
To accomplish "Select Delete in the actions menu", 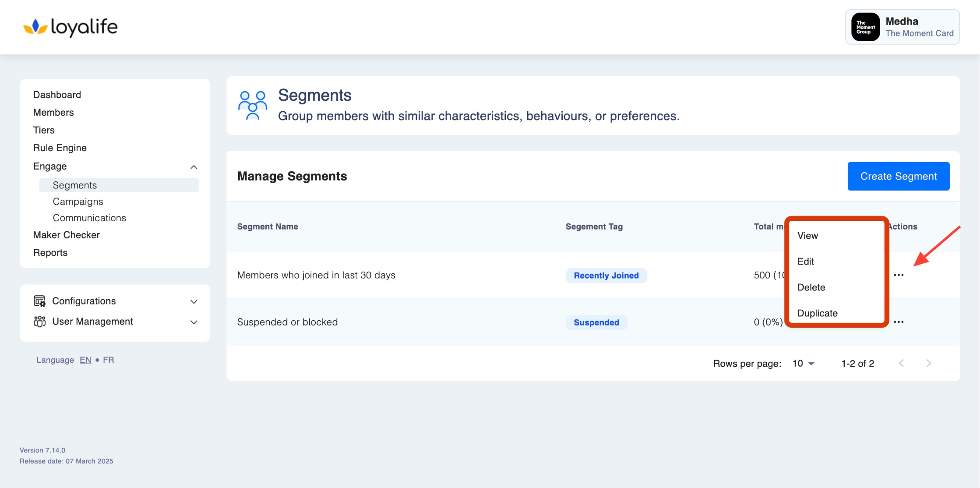I will pos(811,287).
